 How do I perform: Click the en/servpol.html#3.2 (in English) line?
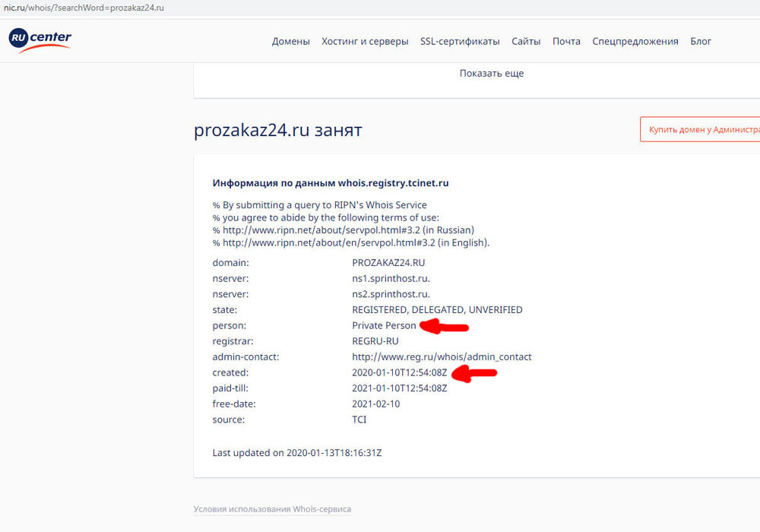(x=351, y=242)
